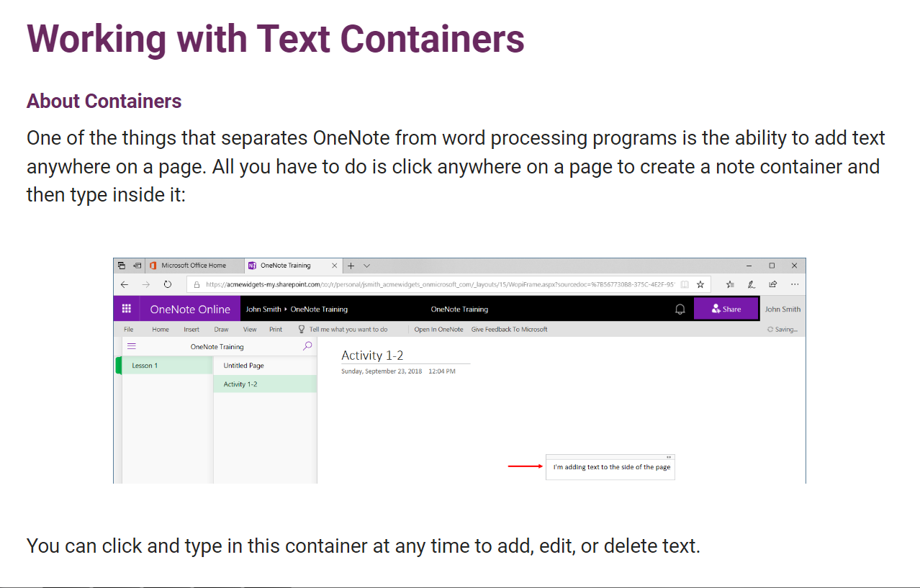Click John Smith in breadcrumb
Screen dimensions: 920x588
click(x=263, y=309)
